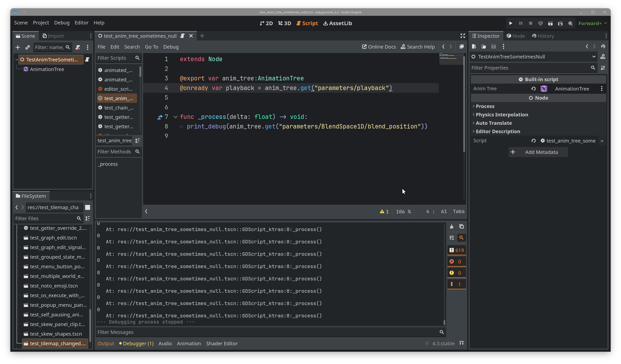This screenshot has height=364, width=621.
Task: Open the Project menu
Action: click(41, 23)
